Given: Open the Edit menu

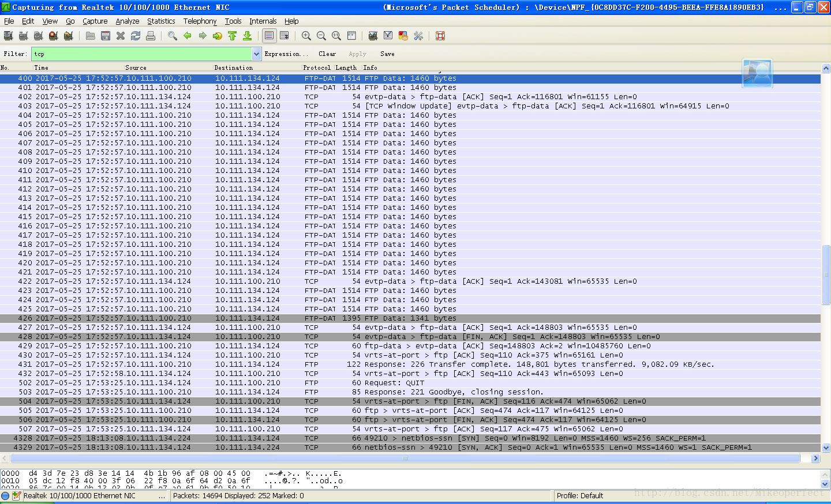Looking at the screenshot, I should point(28,21).
